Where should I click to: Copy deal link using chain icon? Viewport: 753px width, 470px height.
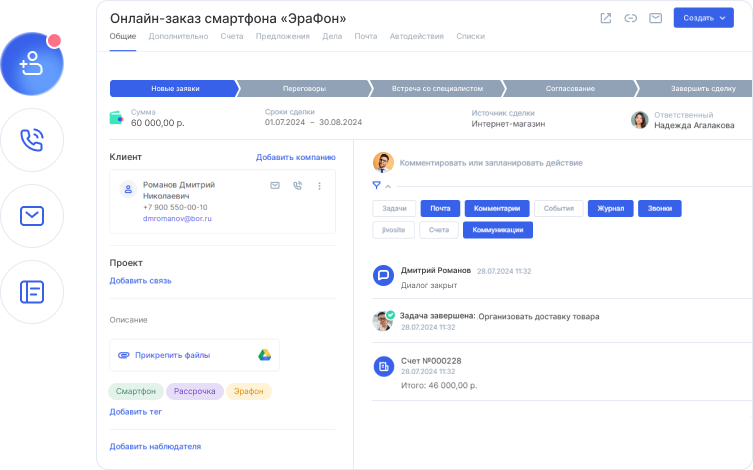point(630,18)
